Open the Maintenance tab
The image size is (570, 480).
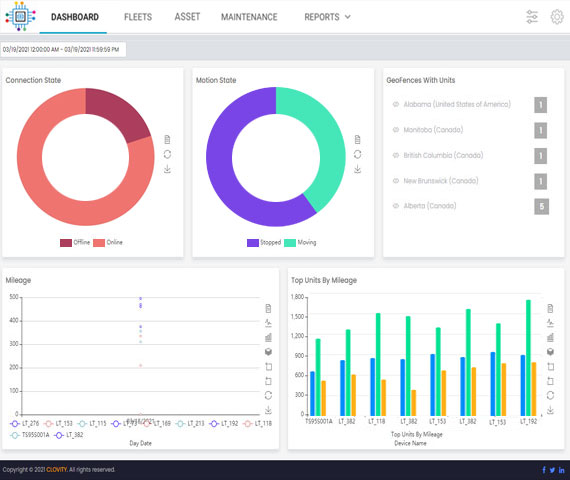tap(249, 17)
